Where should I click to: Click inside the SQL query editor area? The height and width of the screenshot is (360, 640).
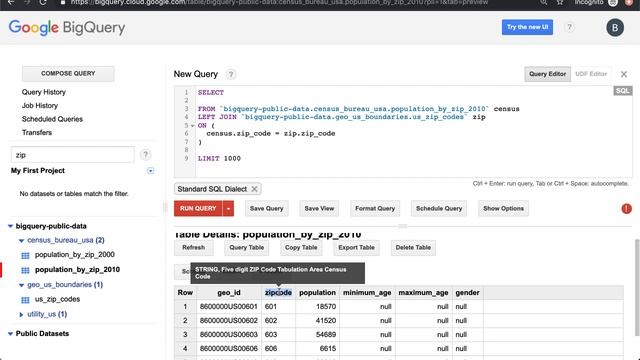click(404, 131)
